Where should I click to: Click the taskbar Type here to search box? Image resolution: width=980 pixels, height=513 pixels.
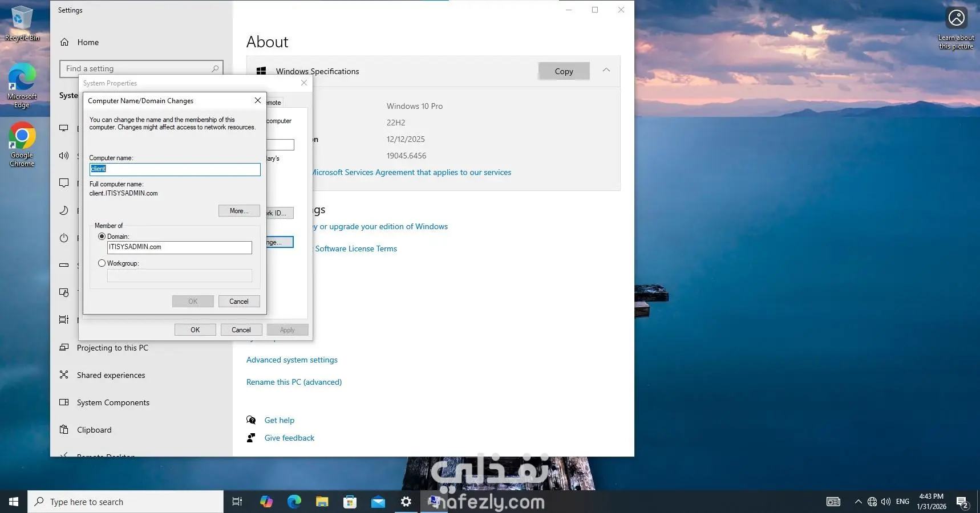[x=125, y=502]
